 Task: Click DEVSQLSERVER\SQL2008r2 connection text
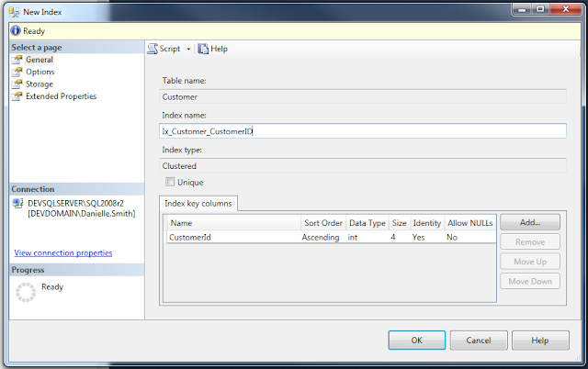(x=75, y=204)
